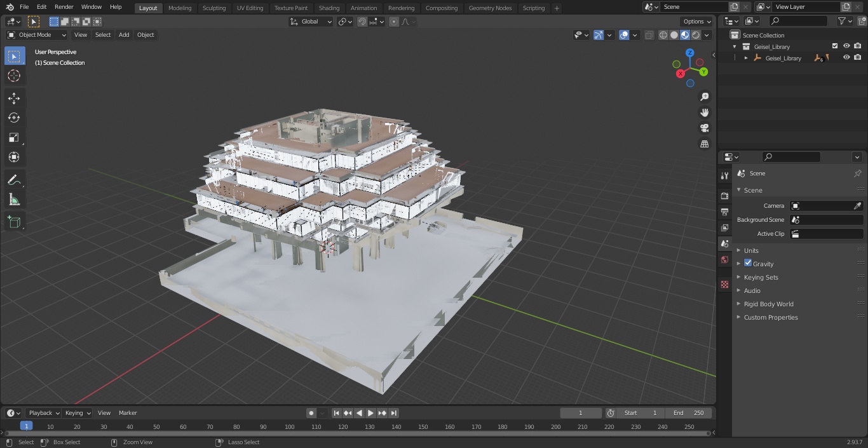868x448 pixels.
Task: Open the View Layer properties tab
Action: pyautogui.click(x=724, y=227)
